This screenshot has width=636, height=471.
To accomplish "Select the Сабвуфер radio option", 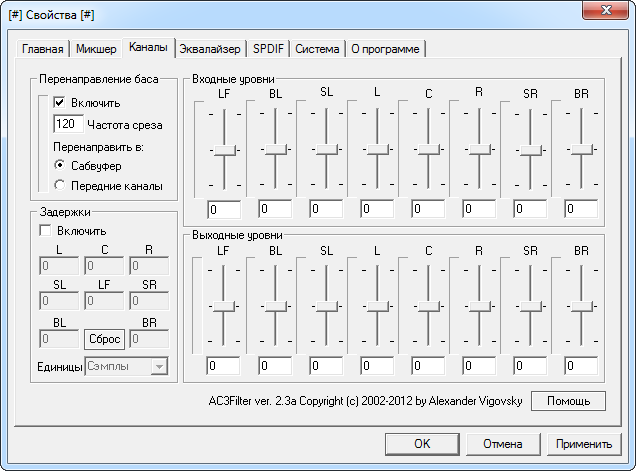I will tap(60, 165).
